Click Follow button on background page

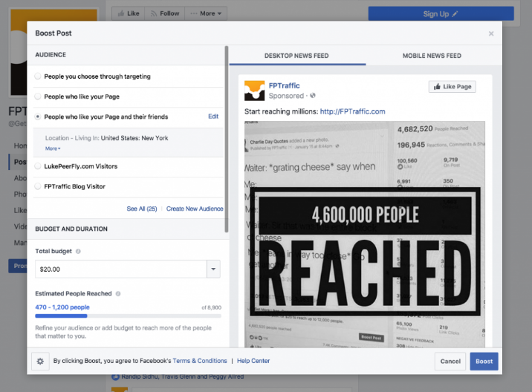(165, 13)
